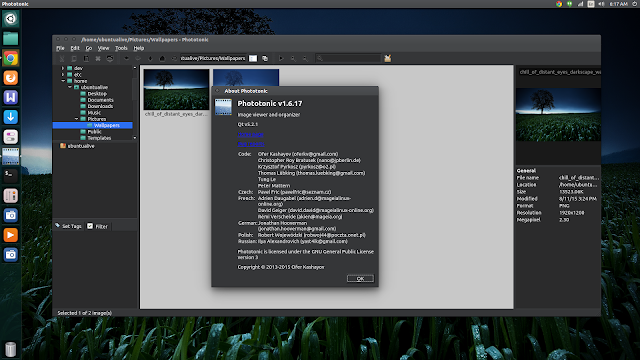Click the filter search input field
Viewport: 640px width, 360px height.
click(x=348, y=58)
